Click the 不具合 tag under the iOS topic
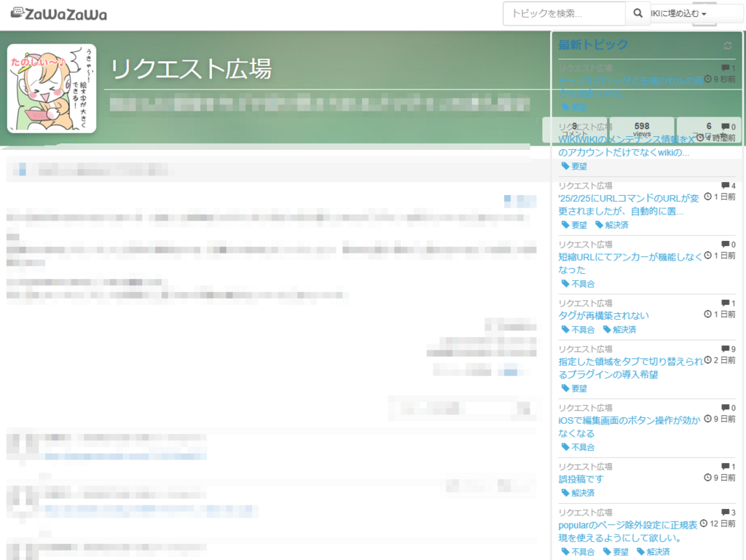746x560 pixels. click(x=578, y=447)
